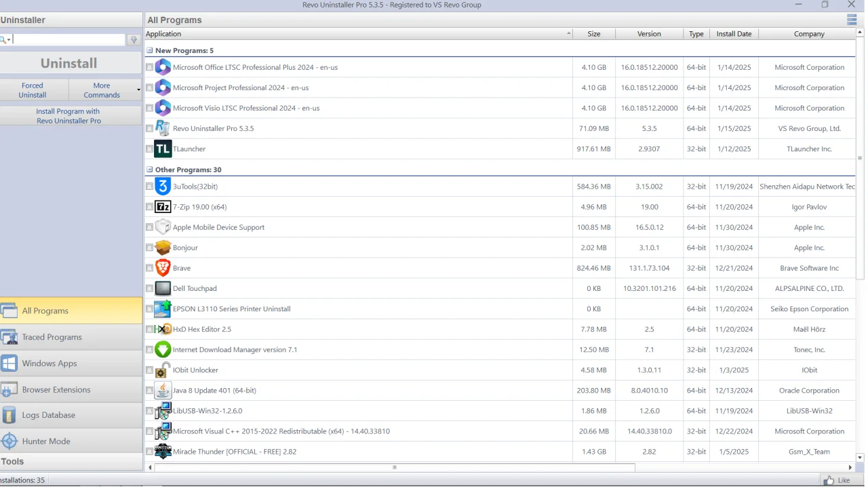This screenshot has width=868, height=489.
Task: Tick the Brave checkbox
Action: pyautogui.click(x=149, y=268)
